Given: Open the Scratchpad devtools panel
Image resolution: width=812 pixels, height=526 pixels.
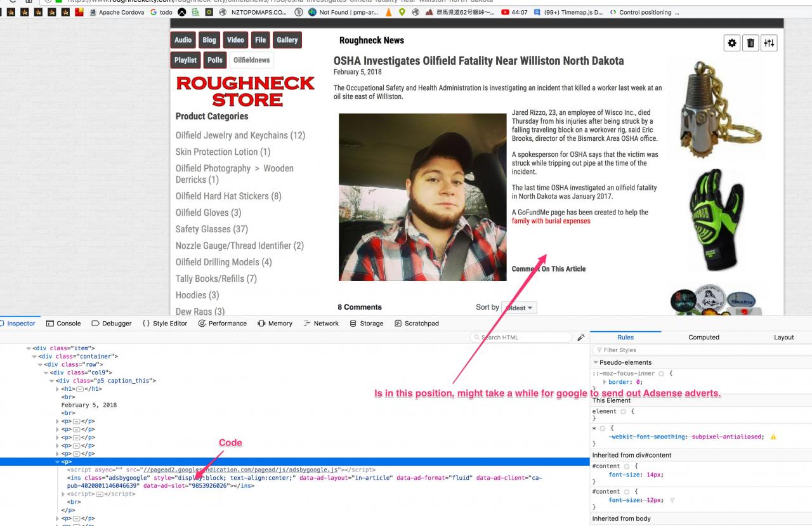Looking at the screenshot, I should point(416,323).
